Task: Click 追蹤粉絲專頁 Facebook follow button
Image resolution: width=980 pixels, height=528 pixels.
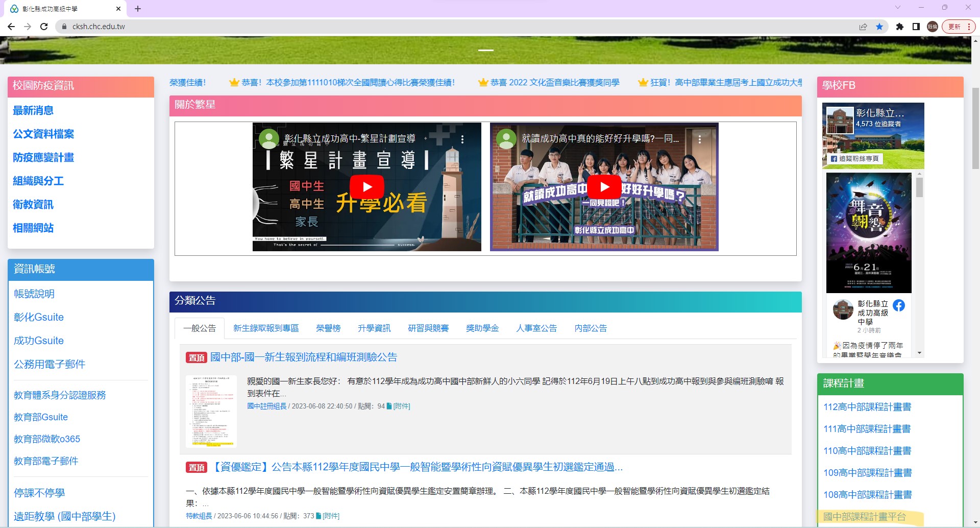Action: tap(854, 159)
